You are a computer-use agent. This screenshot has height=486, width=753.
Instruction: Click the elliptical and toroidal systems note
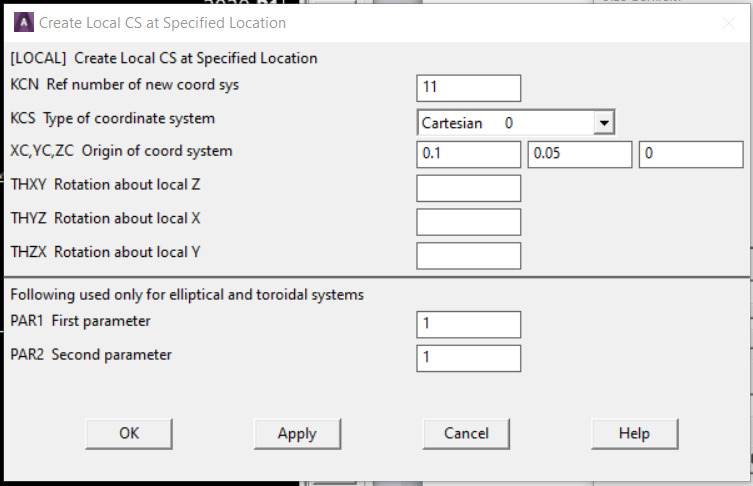[x=187, y=295]
